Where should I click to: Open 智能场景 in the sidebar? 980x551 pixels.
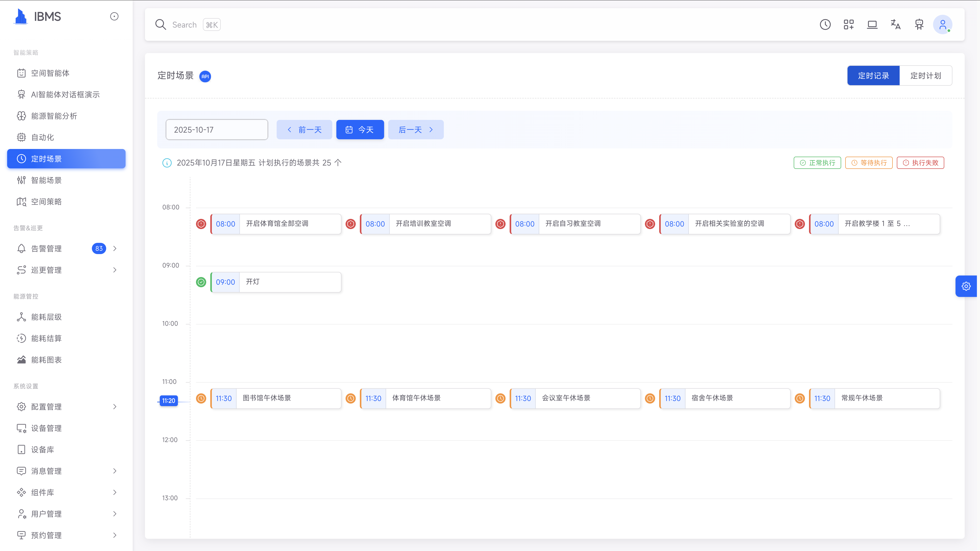point(46,180)
